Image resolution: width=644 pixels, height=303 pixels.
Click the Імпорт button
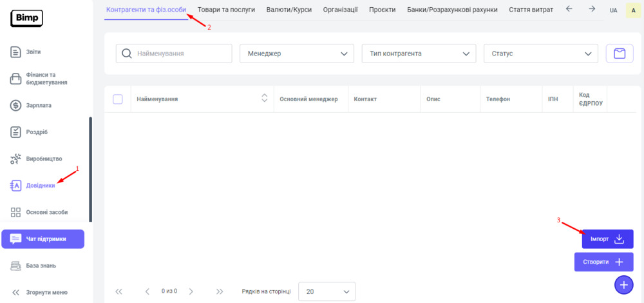[607, 239]
